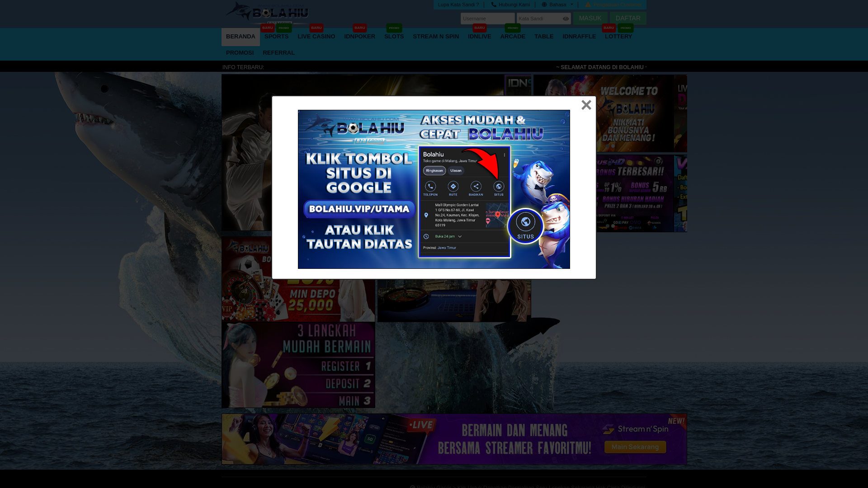
Task: Open the LOTTERY menu item
Action: [618, 37]
